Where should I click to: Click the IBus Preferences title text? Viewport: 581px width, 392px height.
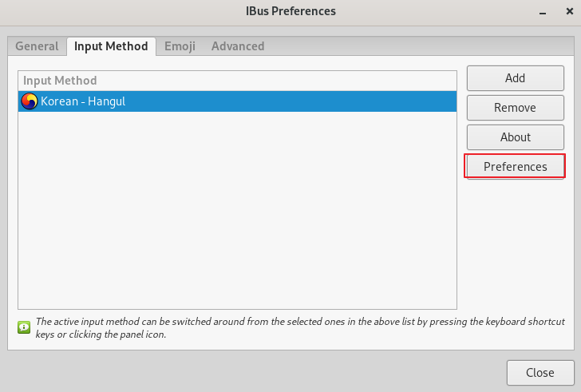tap(290, 11)
